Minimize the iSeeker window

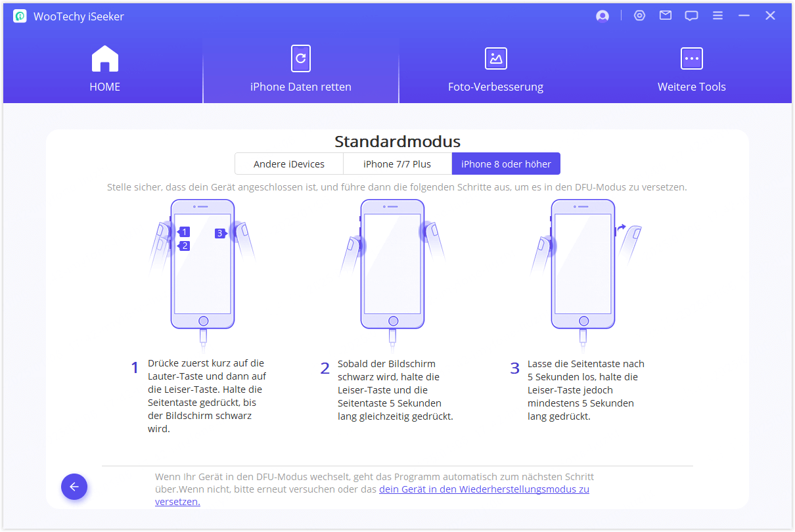click(744, 16)
